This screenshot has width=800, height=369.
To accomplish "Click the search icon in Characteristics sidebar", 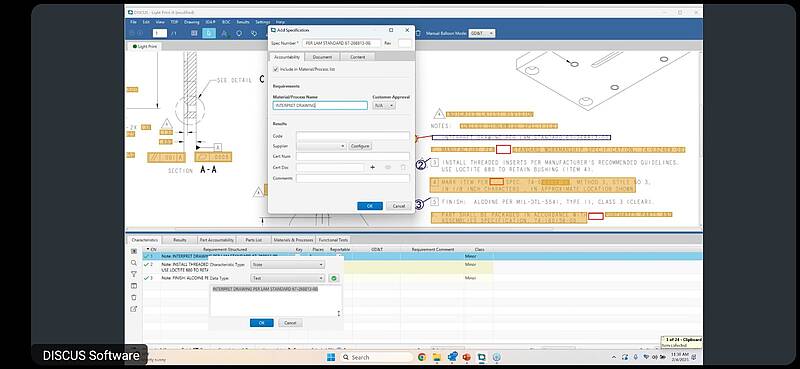I will 134,263.
